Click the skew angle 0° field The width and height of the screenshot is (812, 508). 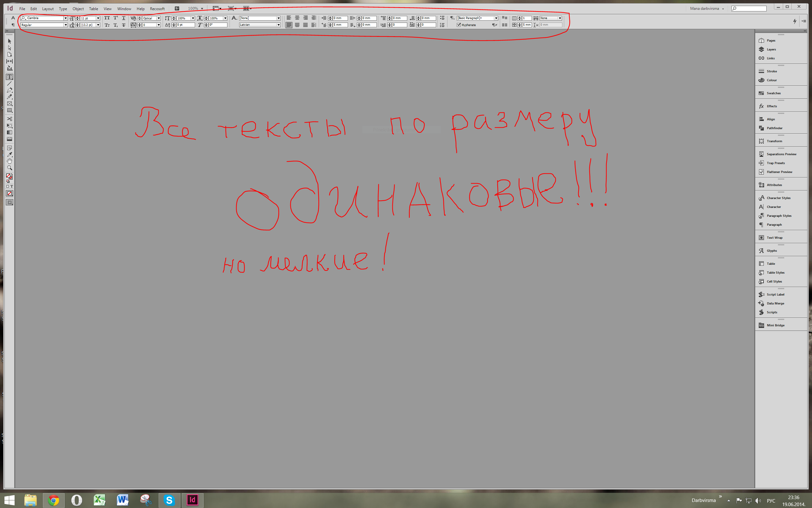(x=218, y=25)
